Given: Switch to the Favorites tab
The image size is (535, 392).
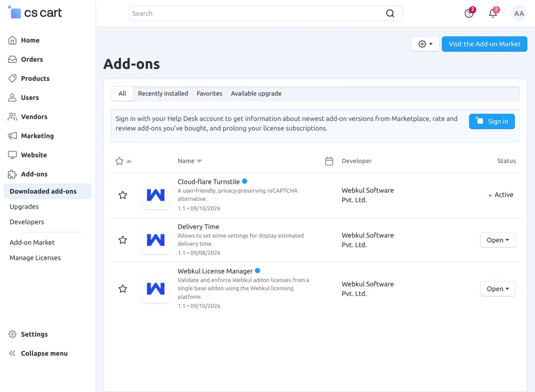Looking at the screenshot, I should coord(210,94).
